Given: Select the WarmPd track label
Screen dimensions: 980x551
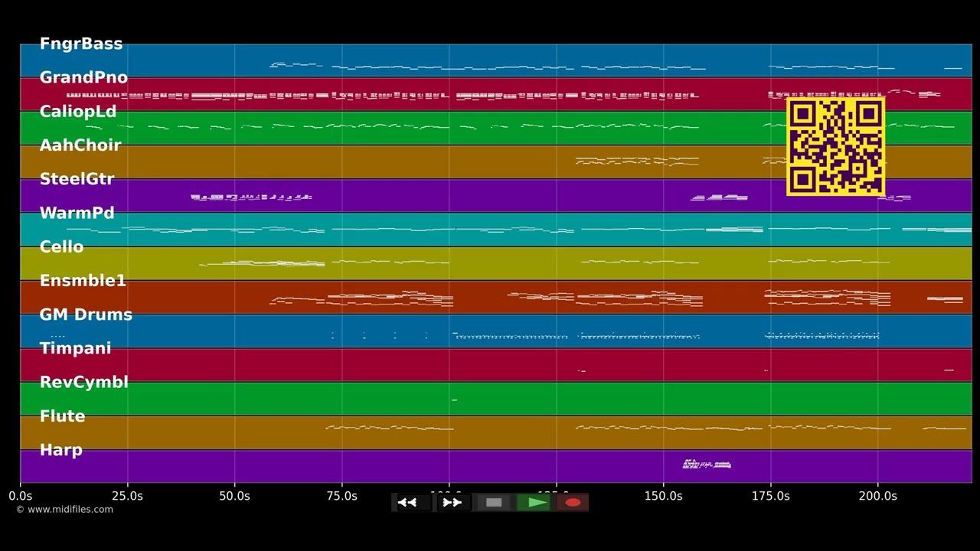Looking at the screenshot, I should click(77, 213).
